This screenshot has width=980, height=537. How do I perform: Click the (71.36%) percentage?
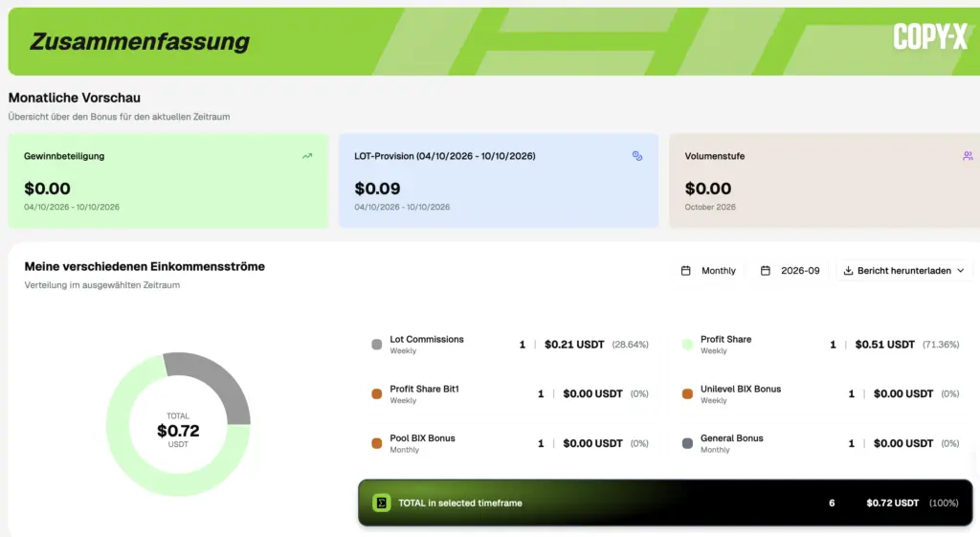click(x=941, y=345)
